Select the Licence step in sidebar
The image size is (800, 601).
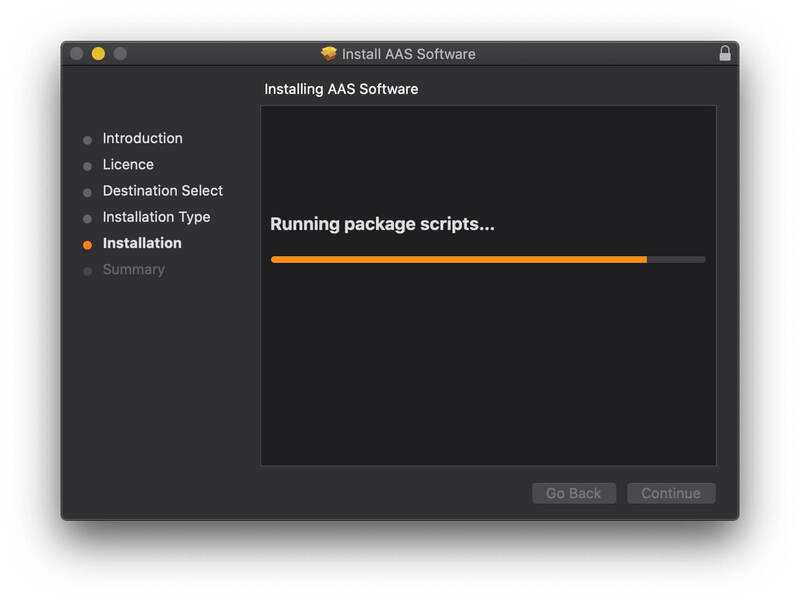pos(131,164)
